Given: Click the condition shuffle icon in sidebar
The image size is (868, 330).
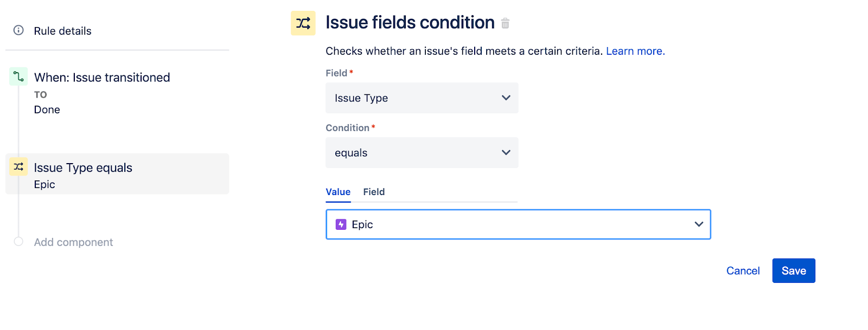Looking at the screenshot, I should coord(18,167).
